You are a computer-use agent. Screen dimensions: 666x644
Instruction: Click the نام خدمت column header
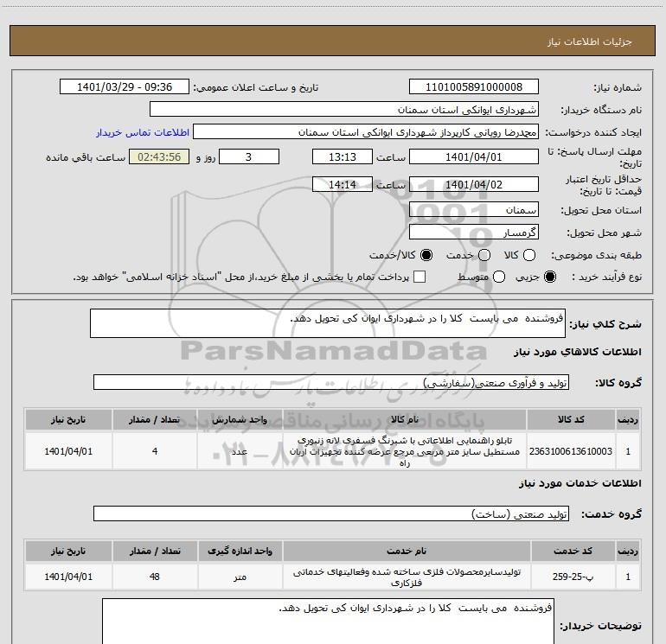pyautogui.click(x=407, y=551)
